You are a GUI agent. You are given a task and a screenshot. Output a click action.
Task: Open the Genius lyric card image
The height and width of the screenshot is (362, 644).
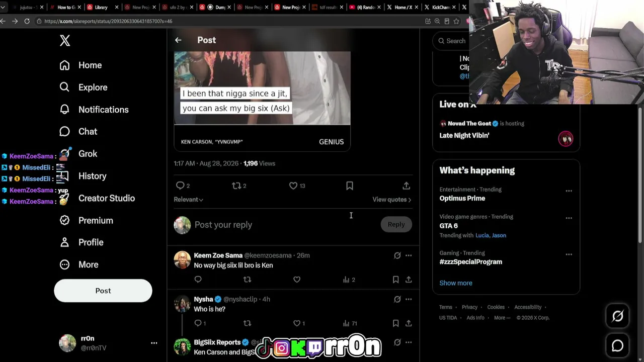[x=262, y=101]
